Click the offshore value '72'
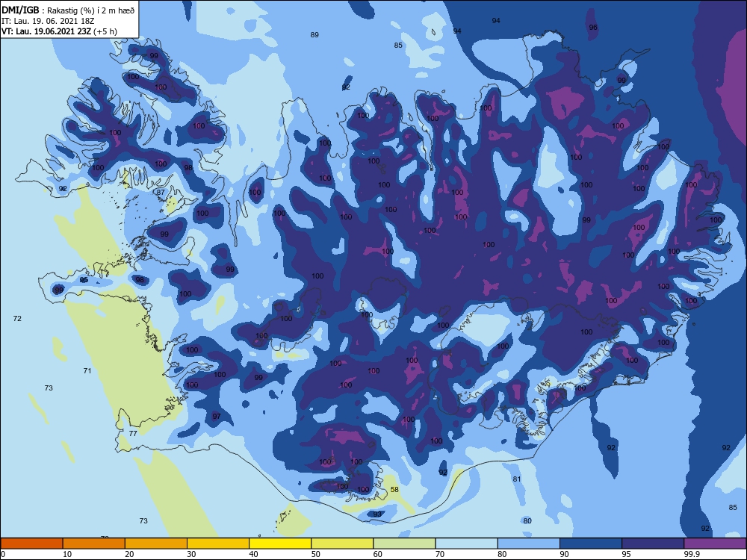 (x=18, y=318)
